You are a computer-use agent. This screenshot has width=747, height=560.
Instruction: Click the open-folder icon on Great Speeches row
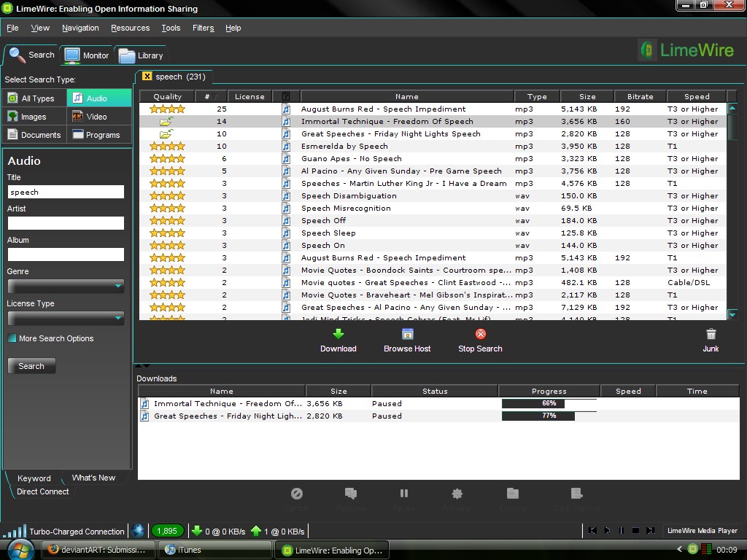click(x=166, y=134)
